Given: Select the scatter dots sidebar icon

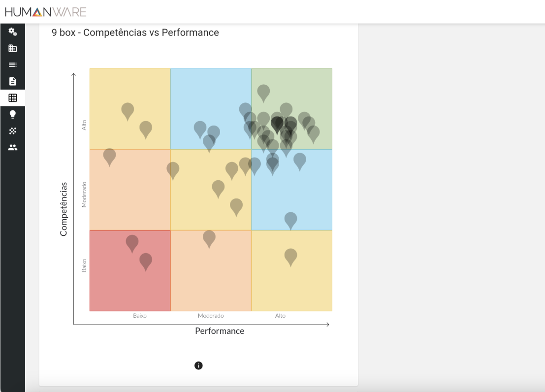Looking at the screenshot, I should [x=13, y=131].
